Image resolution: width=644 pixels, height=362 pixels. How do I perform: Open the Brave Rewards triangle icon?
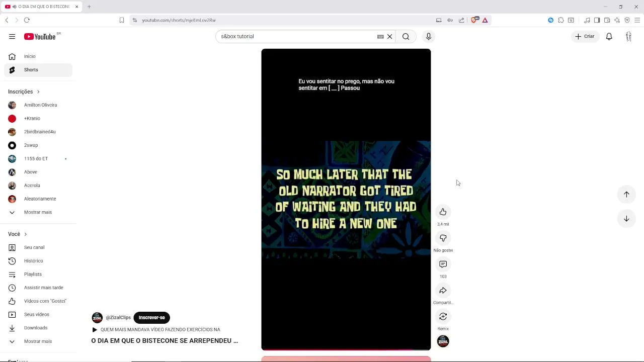point(485,20)
